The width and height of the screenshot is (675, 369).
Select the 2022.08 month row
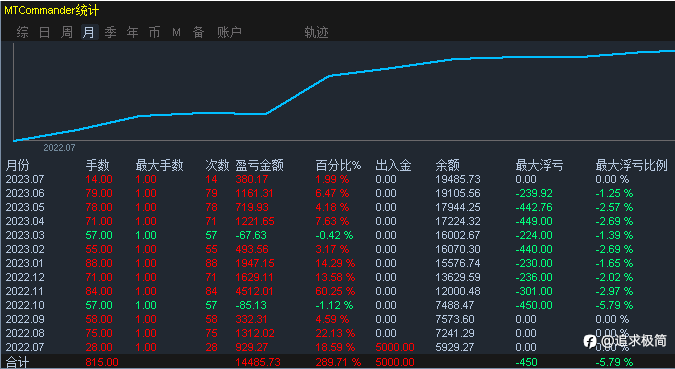tap(338, 333)
